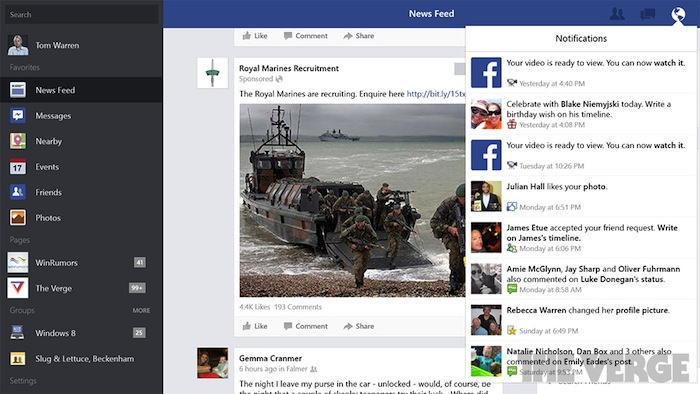The height and width of the screenshot is (394, 700).
Task: Open Natalie Nicholson comment notification
Action: pos(581,361)
